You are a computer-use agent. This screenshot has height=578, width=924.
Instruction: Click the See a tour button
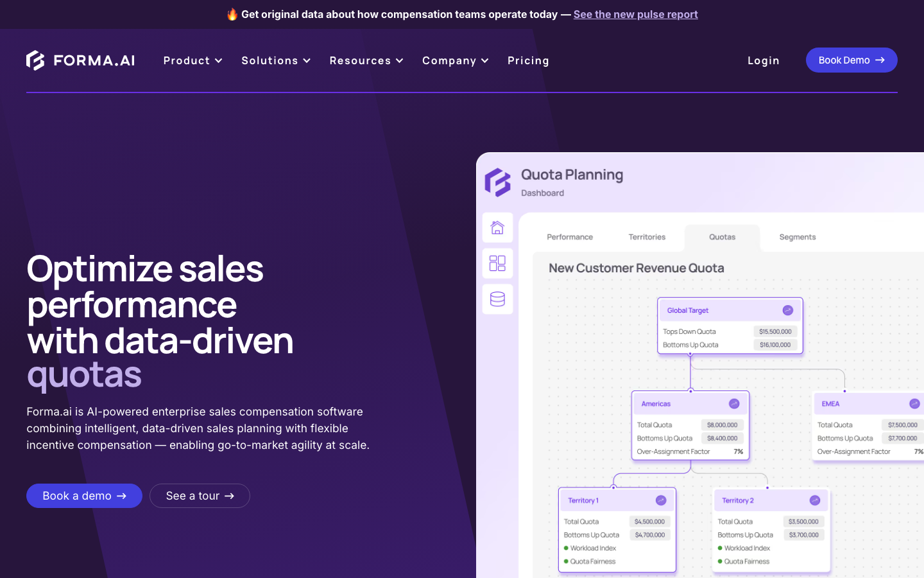point(200,496)
